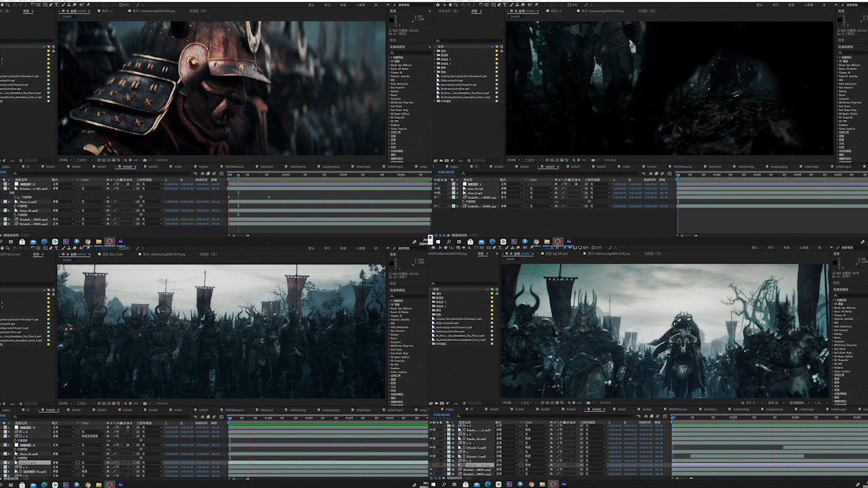Open resolution 二分之一 dropdown in bottom-right viewer
Image resolution: width=868 pixels, height=488 pixels.
click(x=528, y=403)
